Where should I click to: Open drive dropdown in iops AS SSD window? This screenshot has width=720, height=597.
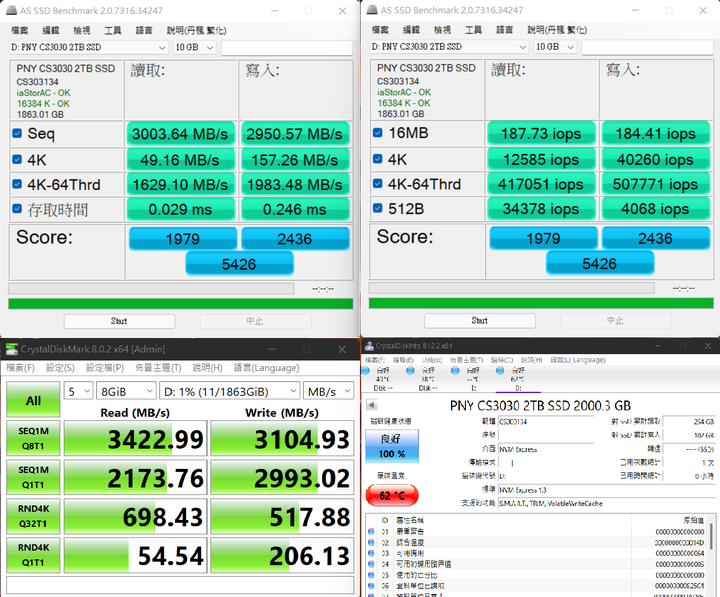pyautogui.click(x=449, y=47)
